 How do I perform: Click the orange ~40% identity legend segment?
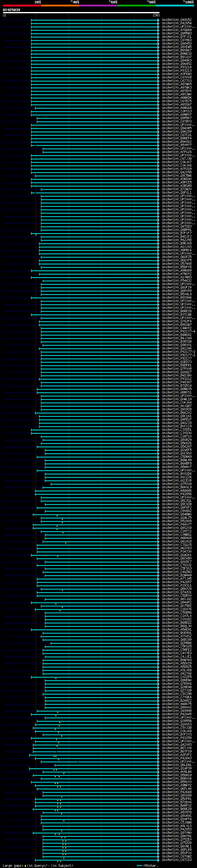60,6
